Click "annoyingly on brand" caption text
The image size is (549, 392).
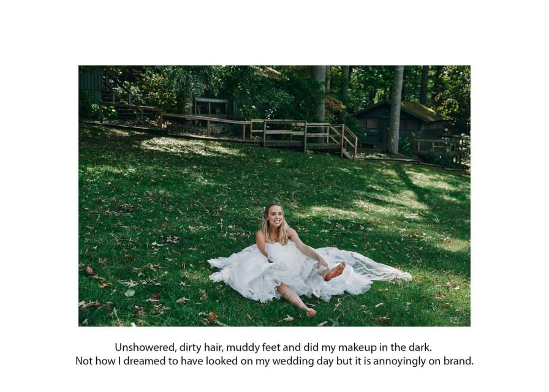click(423, 361)
